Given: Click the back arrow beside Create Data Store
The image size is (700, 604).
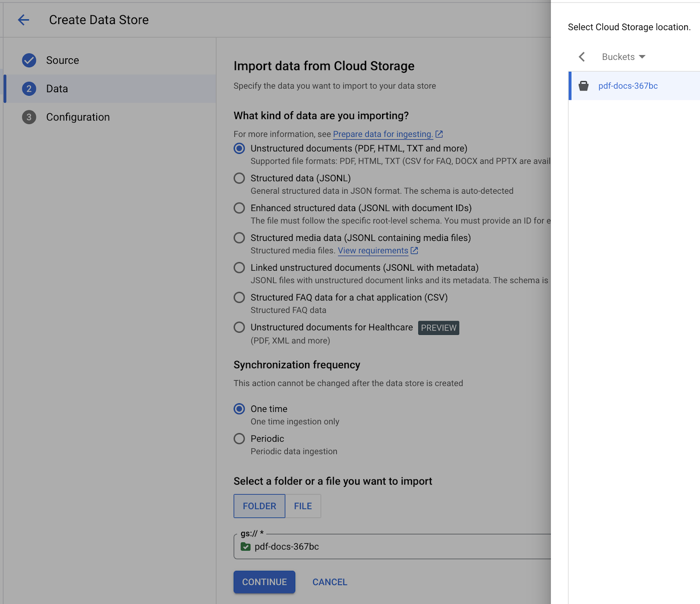Looking at the screenshot, I should [x=24, y=20].
